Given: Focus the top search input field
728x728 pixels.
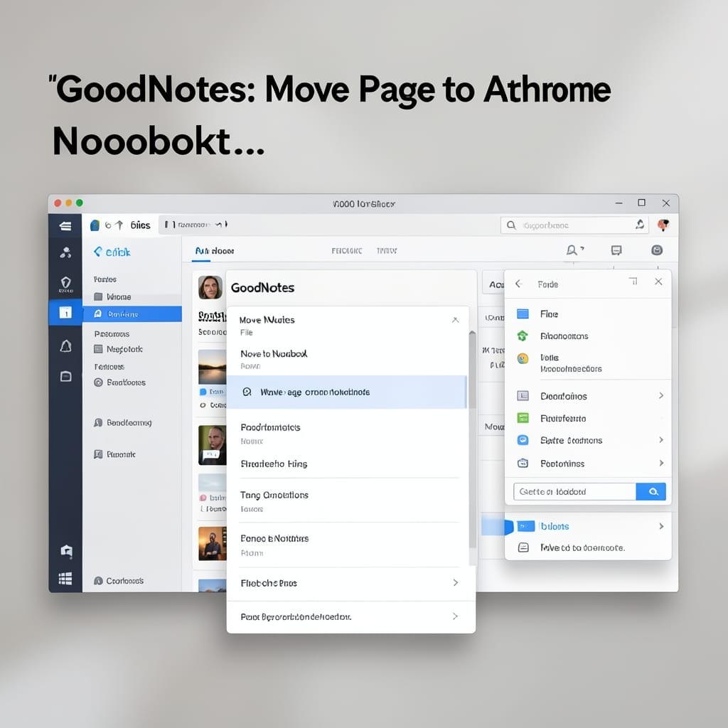Looking at the screenshot, I should pos(575,225).
